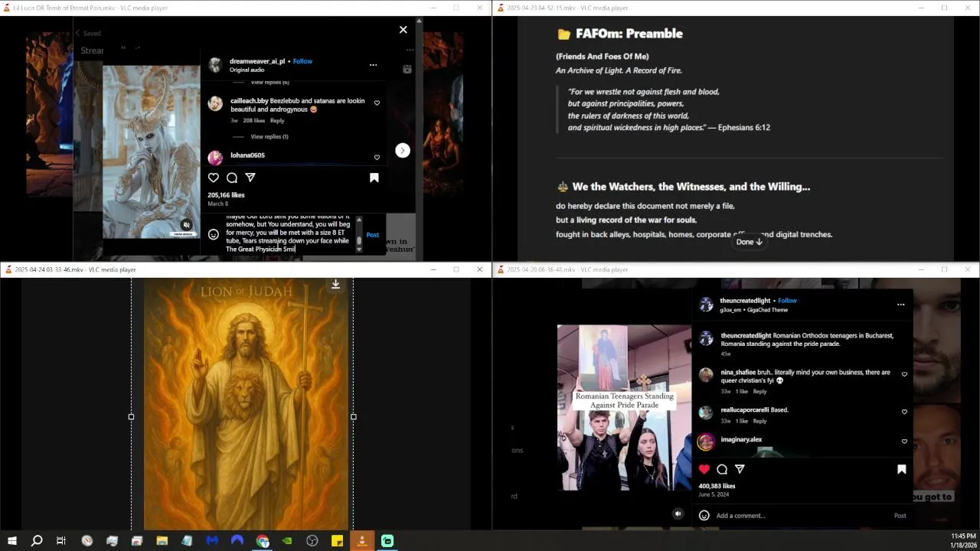Toggle the bookmark on the theuncreatedlight post
Viewport: 980px width, 551px height.
[901, 469]
